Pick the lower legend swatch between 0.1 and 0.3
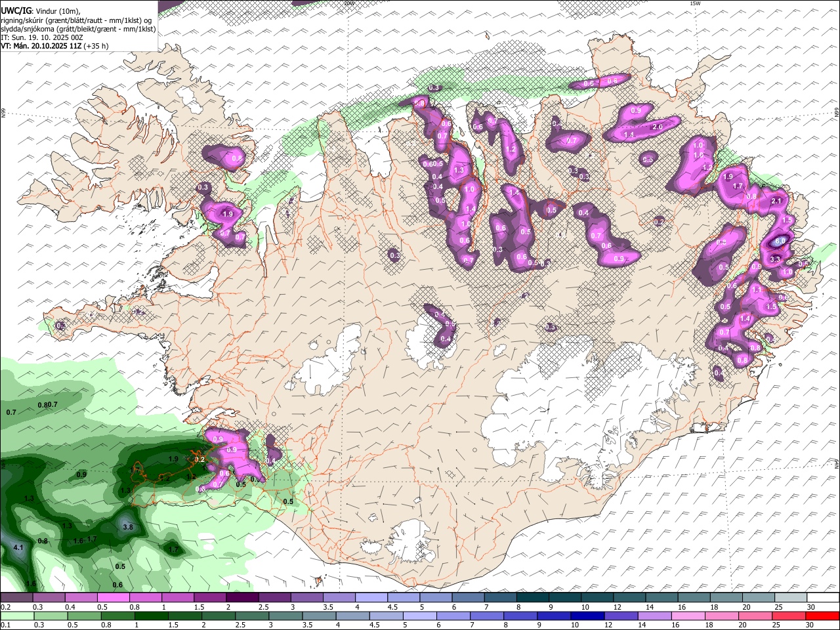 [16, 616]
